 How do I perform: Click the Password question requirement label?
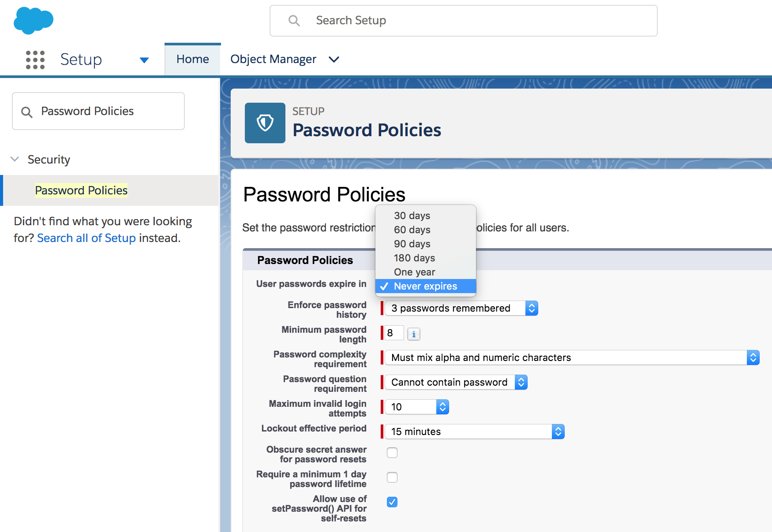(x=325, y=384)
